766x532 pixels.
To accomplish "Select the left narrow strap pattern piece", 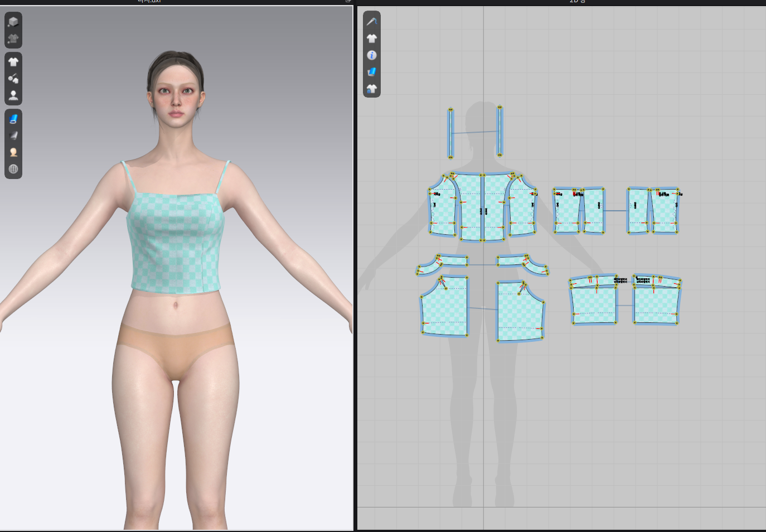I will point(450,133).
